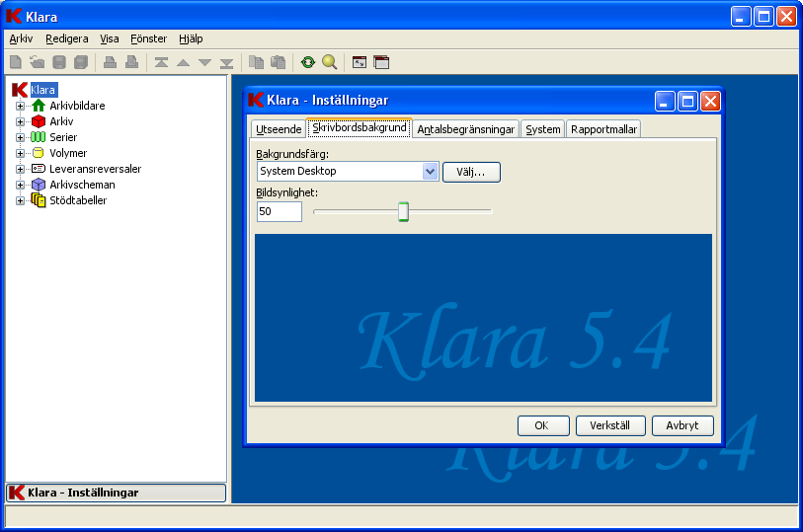Expand the Volymer tree node
Image resolution: width=803 pixels, height=532 pixels.
click(20, 153)
